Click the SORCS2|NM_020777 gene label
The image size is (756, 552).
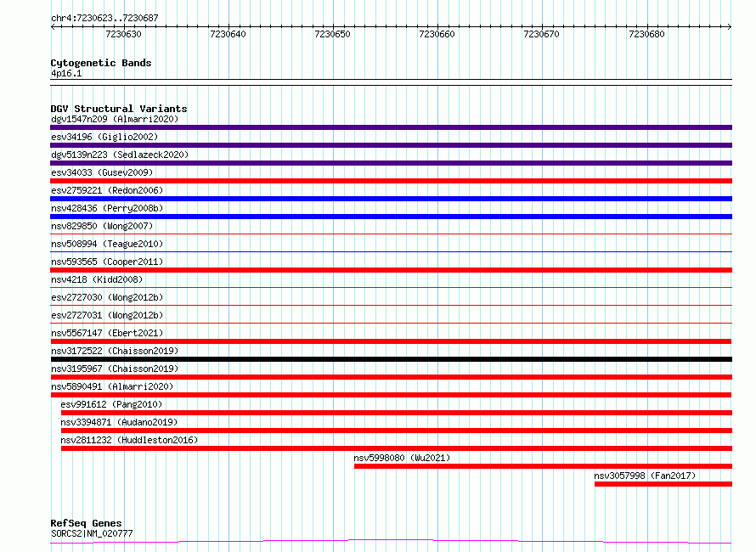92,533
